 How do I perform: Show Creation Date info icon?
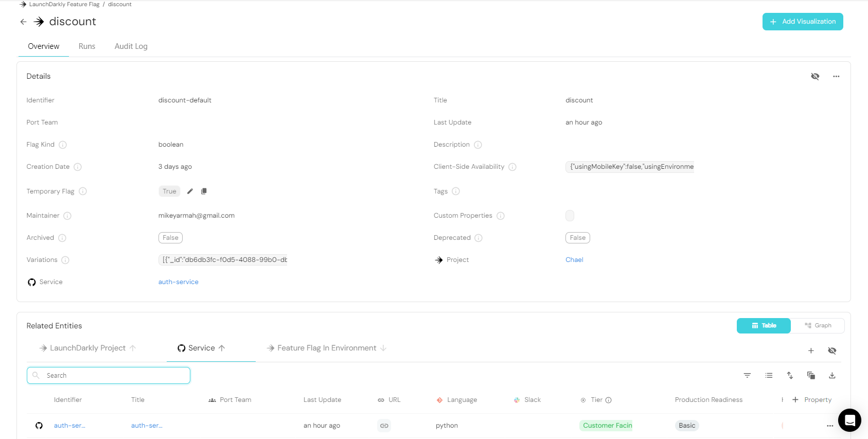[78, 167]
